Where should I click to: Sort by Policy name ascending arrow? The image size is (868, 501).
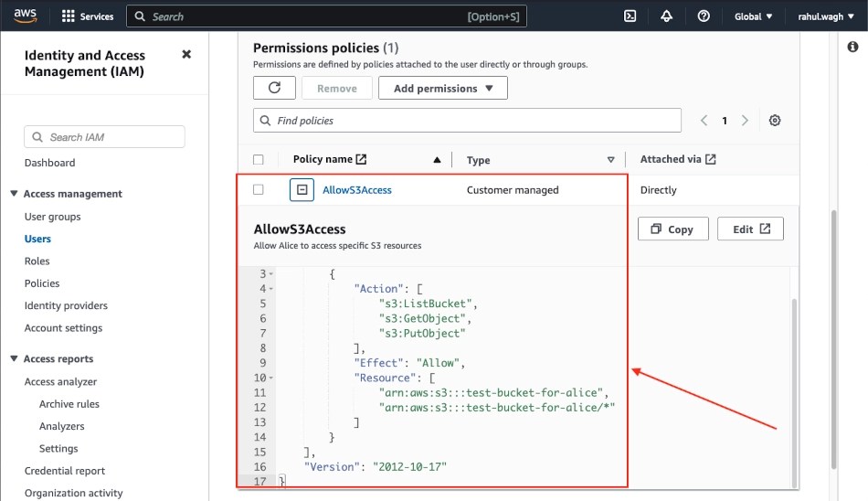click(437, 160)
